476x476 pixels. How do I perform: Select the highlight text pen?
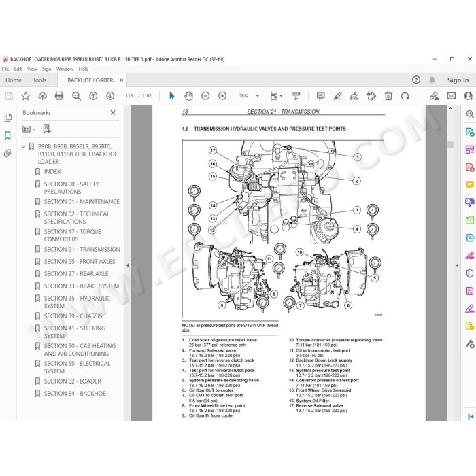click(x=337, y=96)
